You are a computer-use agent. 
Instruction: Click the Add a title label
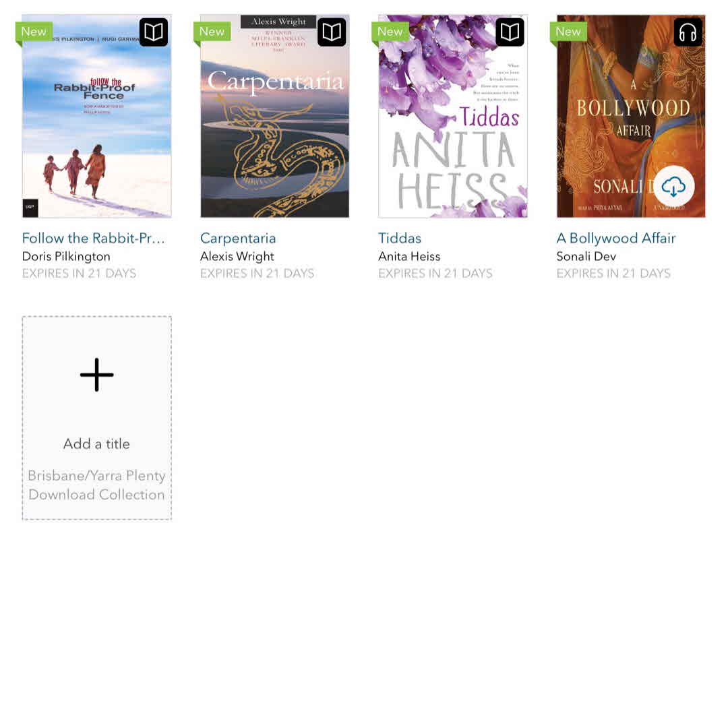[96, 444]
